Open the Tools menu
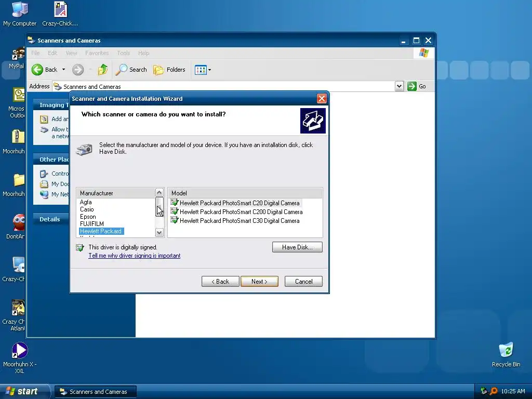Screen dimensions: 532x399 124,53
